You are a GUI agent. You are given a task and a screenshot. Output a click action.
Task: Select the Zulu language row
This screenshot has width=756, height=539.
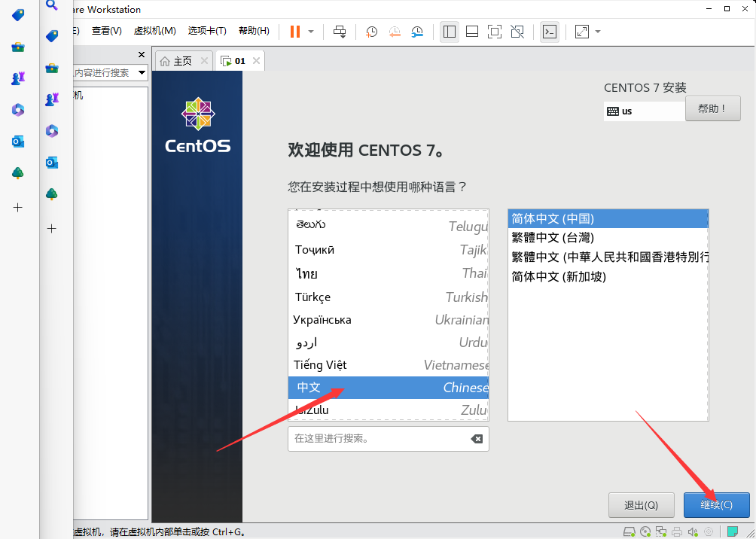point(389,410)
